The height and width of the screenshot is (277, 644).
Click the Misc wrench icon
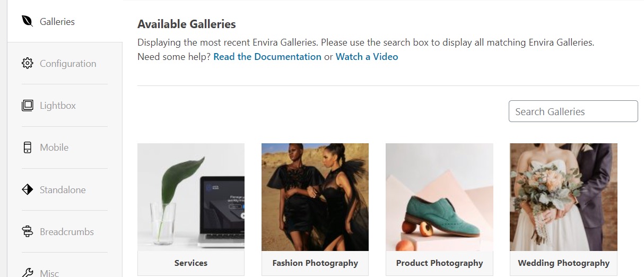[27, 273]
